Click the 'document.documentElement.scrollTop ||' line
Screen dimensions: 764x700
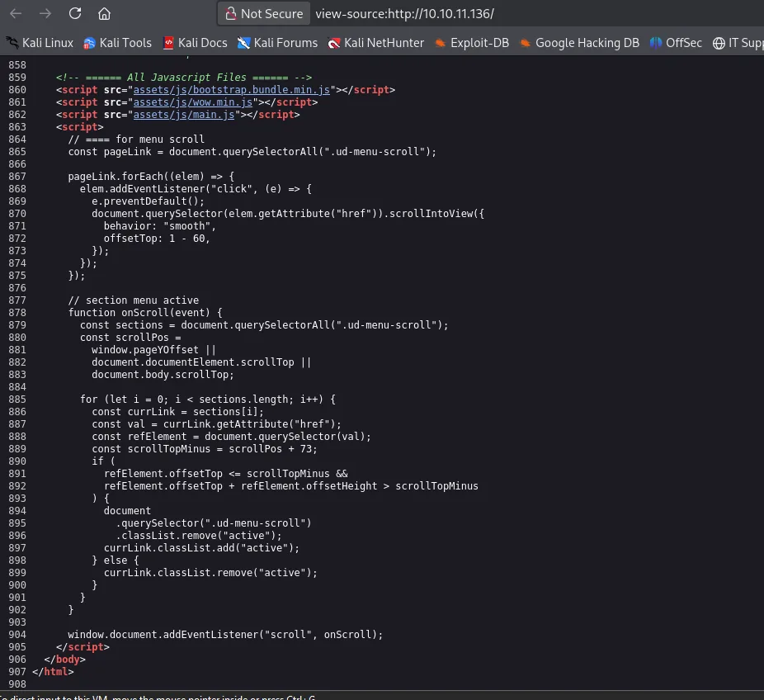click(201, 362)
